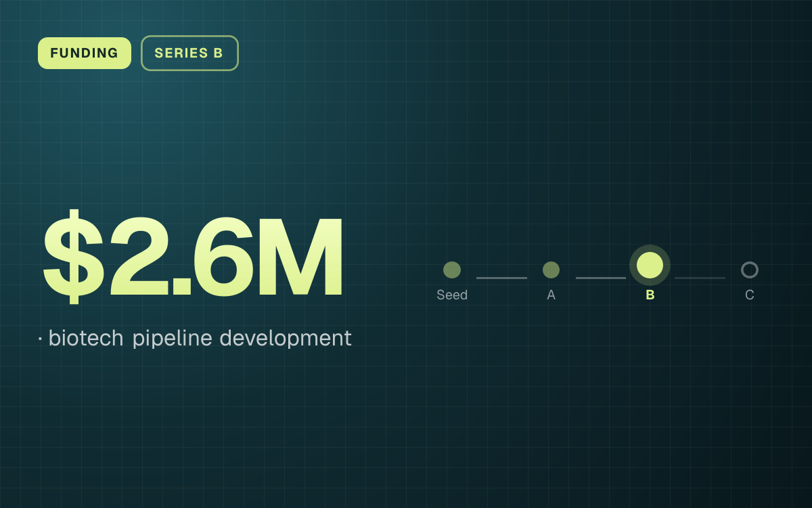
Task: Select the highlighted B stage dot
Action: click(650, 266)
